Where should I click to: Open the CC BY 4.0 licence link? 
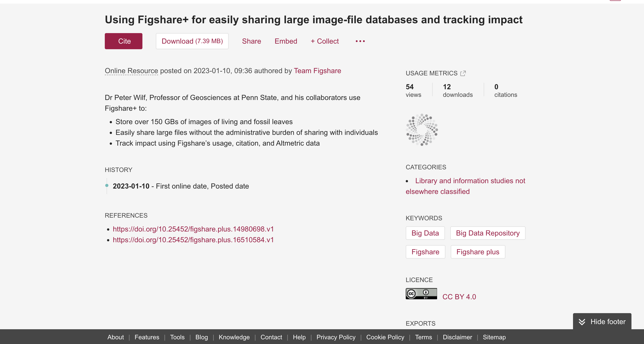[459, 297]
